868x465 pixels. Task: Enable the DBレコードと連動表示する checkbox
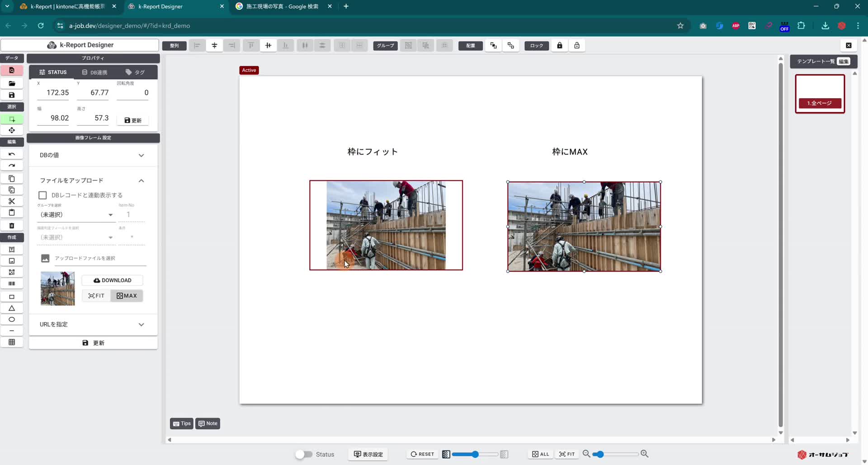coord(42,195)
